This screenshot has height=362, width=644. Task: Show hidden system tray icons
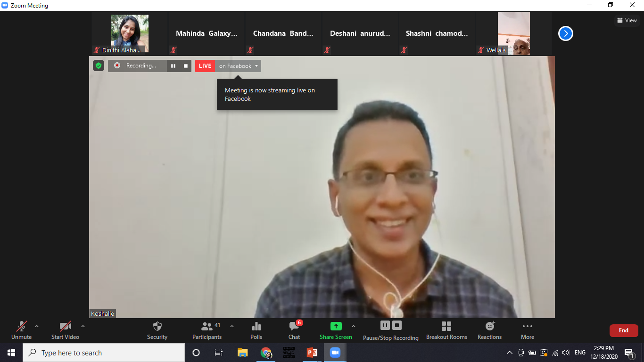(x=510, y=353)
